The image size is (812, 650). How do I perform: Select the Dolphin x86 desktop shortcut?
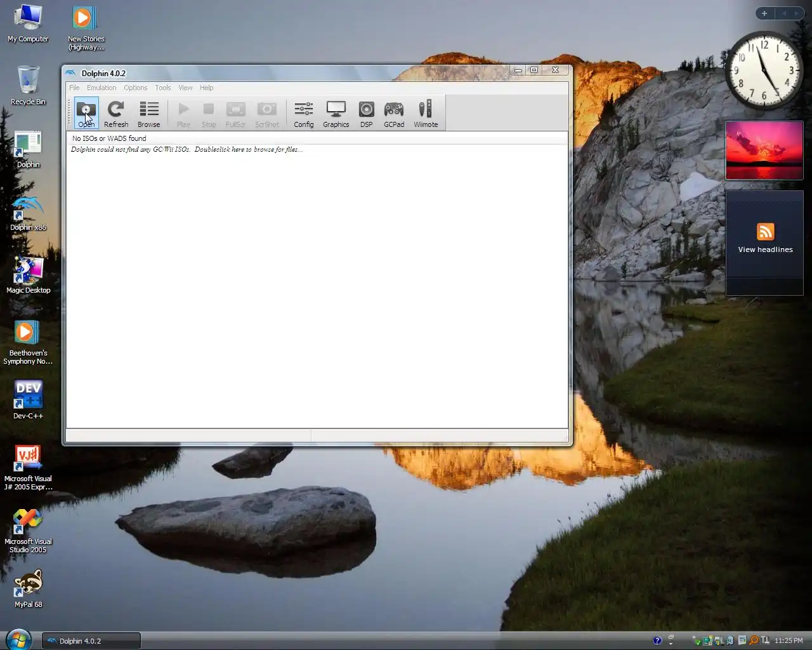(x=28, y=213)
